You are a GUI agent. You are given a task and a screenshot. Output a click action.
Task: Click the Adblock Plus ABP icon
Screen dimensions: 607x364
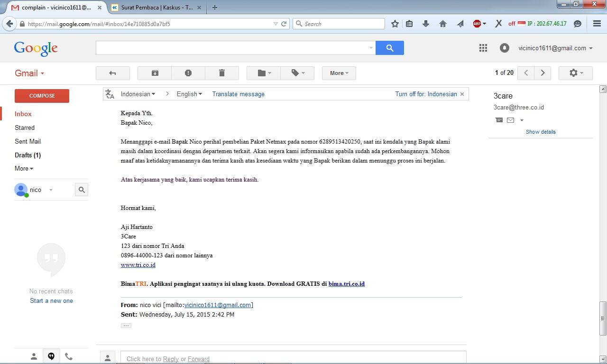(x=478, y=24)
